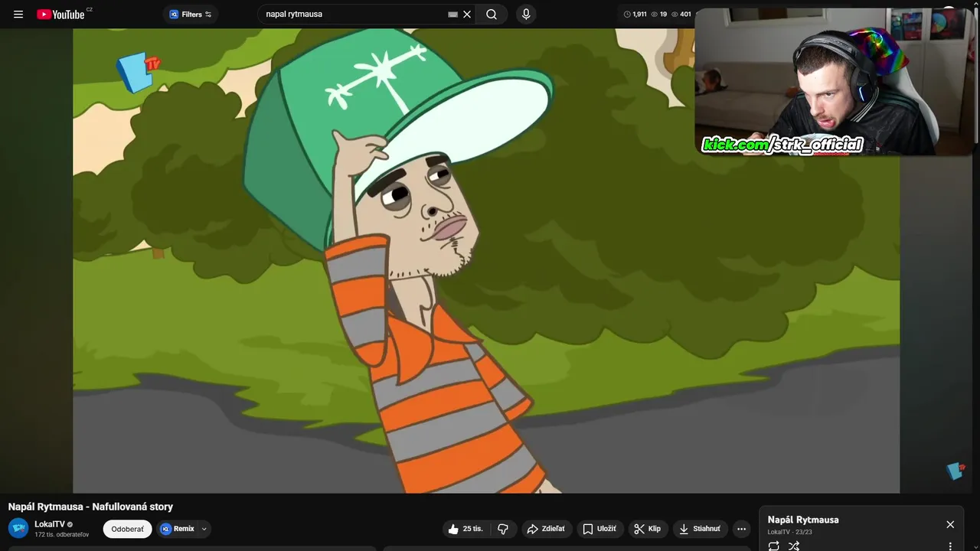980x551 pixels.
Task: Click the LokalTV watermark in video corner
Action: pyautogui.click(x=955, y=471)
